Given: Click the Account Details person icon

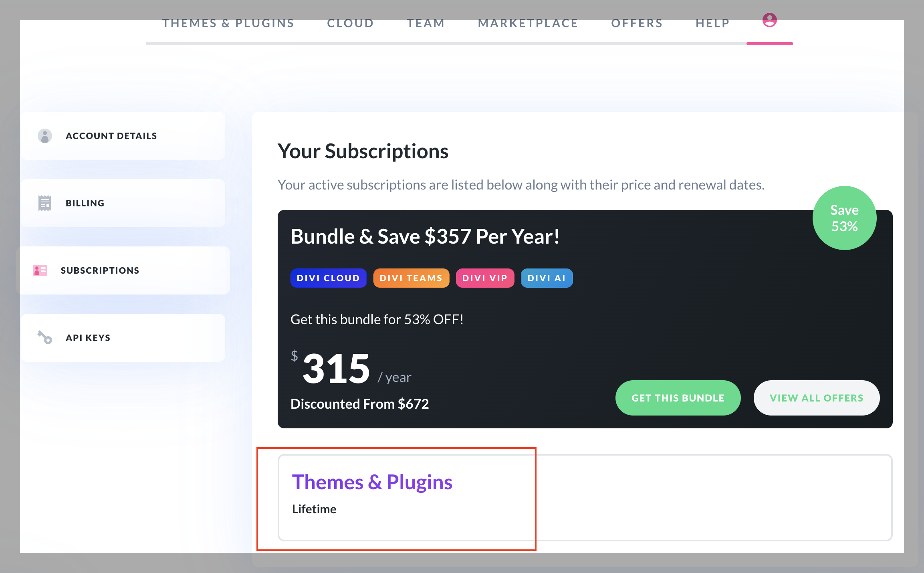Looking at the screenshot, I should [x=45, y=136].
